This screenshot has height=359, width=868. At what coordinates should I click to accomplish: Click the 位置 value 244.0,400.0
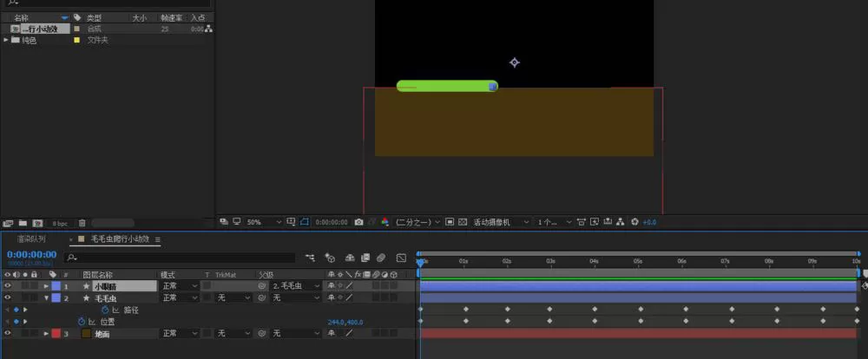tap(345, 322)
